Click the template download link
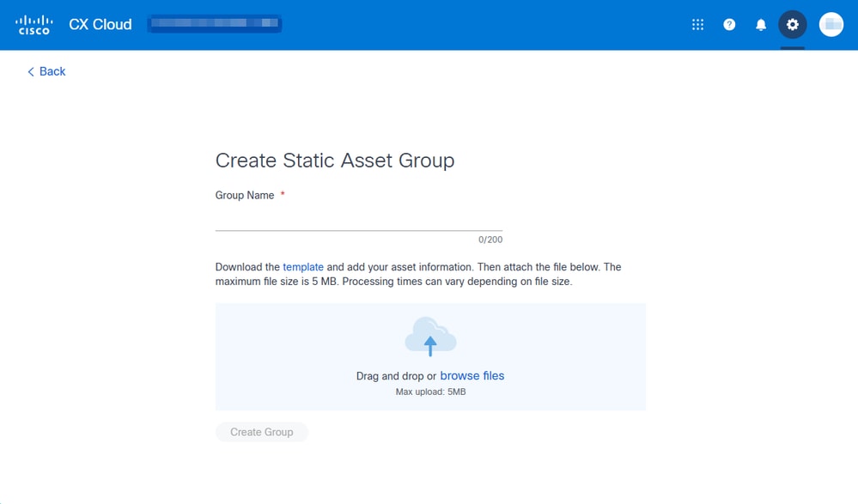858x504 pixels. (303, 267)
